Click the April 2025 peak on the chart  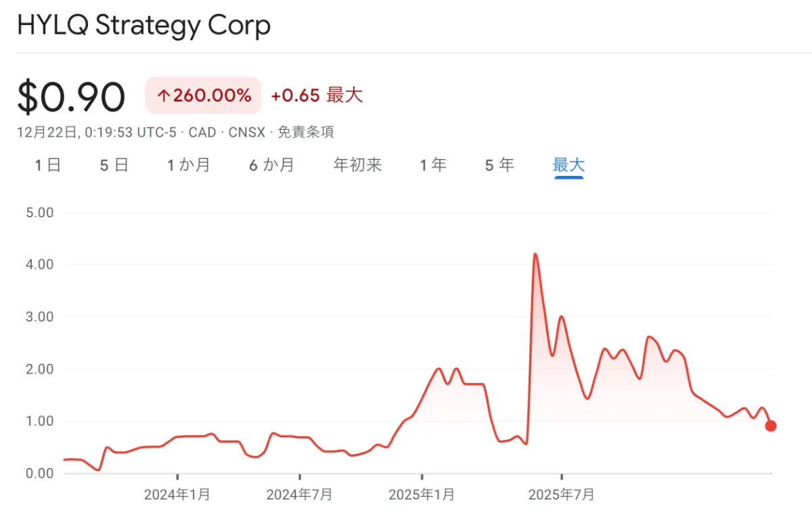click(537, 254)
